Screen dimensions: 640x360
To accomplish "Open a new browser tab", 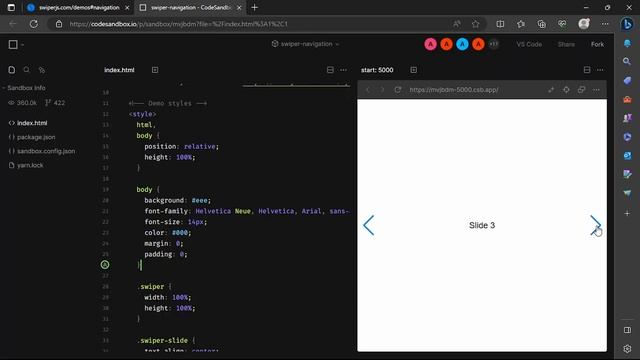I will (x=254, y=7).
